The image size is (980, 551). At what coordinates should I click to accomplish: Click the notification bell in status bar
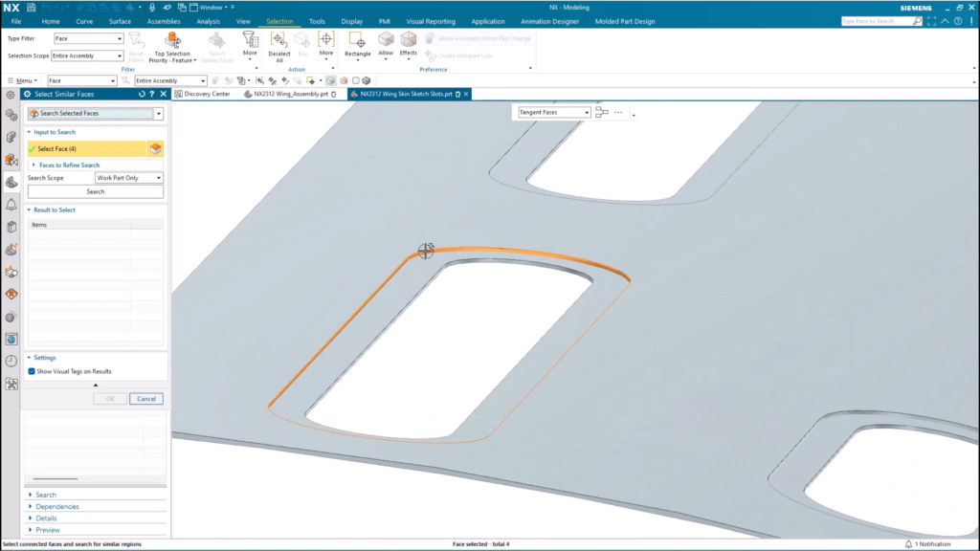click(908, 544)
